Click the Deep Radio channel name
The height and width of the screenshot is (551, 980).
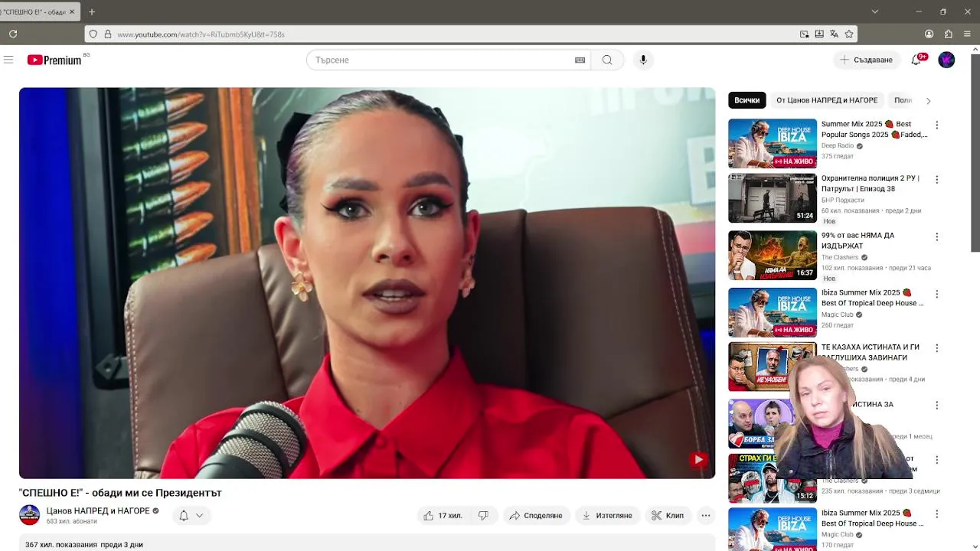coord(838,145)
